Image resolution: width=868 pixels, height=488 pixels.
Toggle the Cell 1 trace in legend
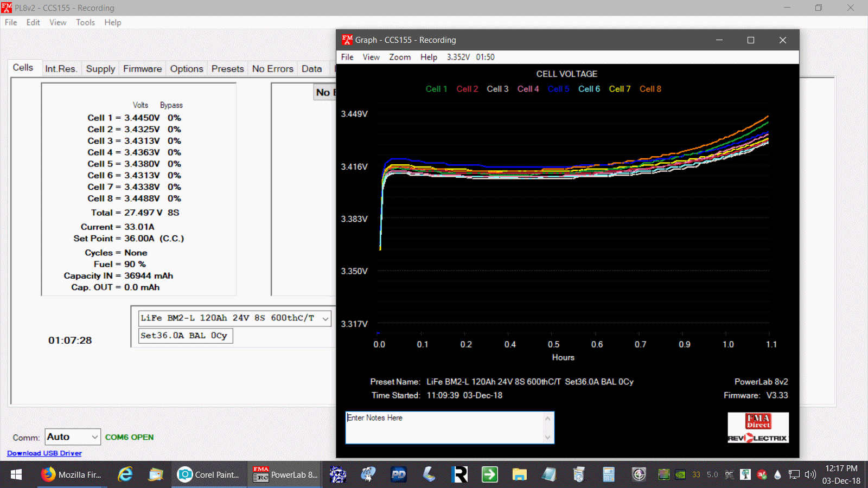click(436, 89)
